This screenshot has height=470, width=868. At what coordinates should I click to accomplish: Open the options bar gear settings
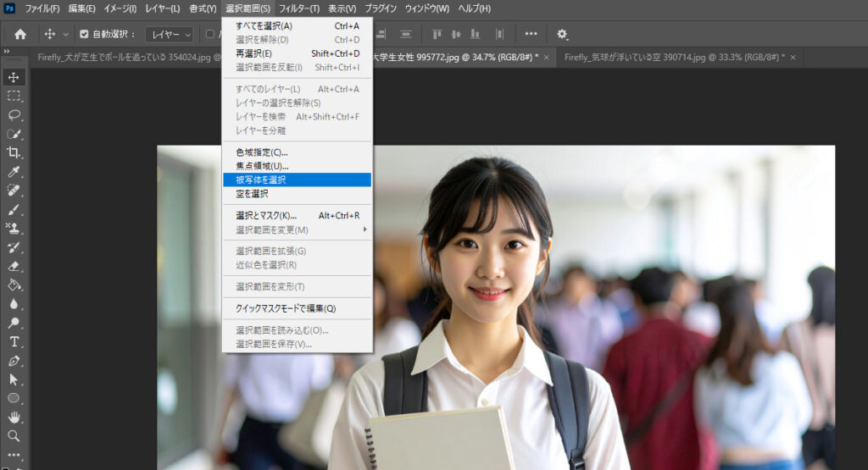pyautogui.click(x=562, y=34)
